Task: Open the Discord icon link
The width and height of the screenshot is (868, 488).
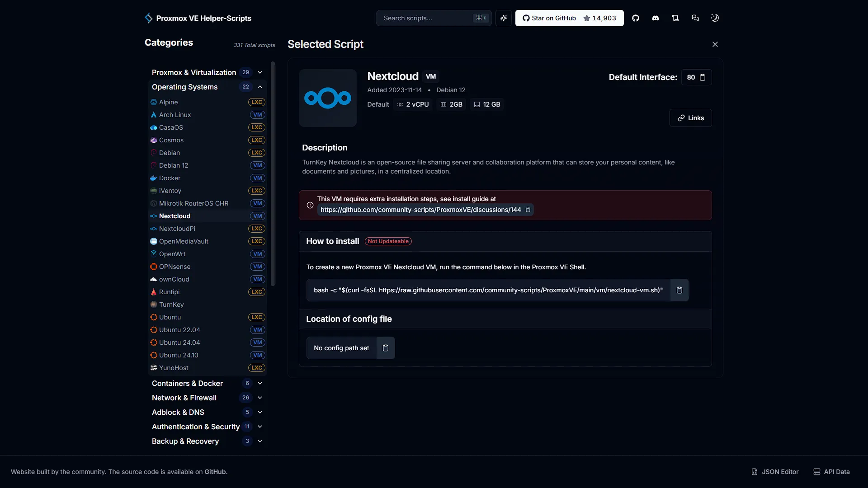Action: point(656,18)
